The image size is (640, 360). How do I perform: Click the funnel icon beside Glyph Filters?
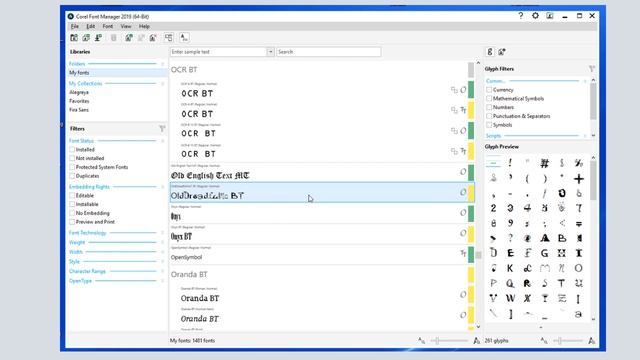click(591, 69)
